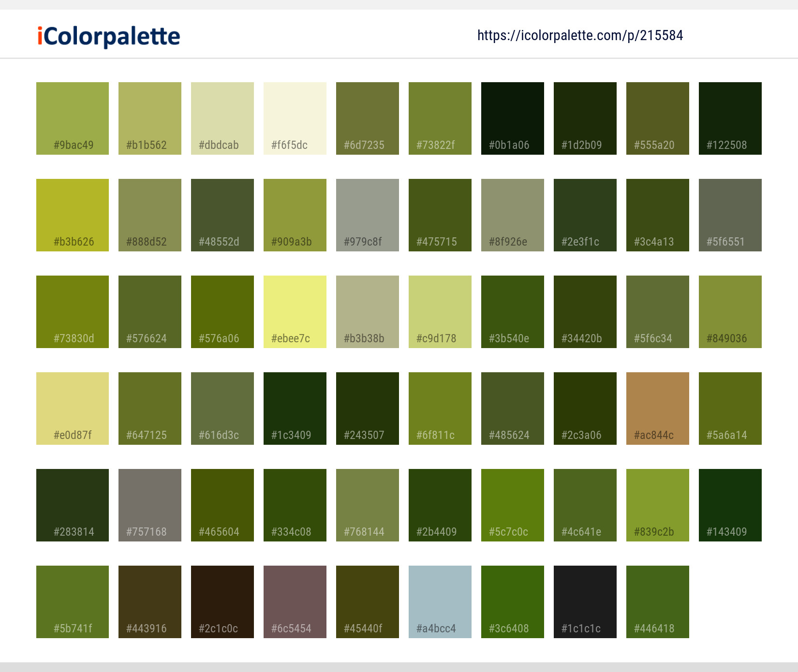Select the #9bac49 color swatch
Screen dimensions: 798x672
73,118
